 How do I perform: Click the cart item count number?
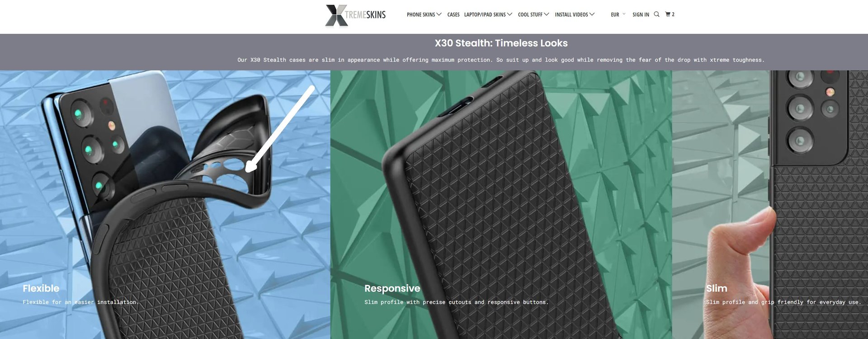[x=673, y=14]
